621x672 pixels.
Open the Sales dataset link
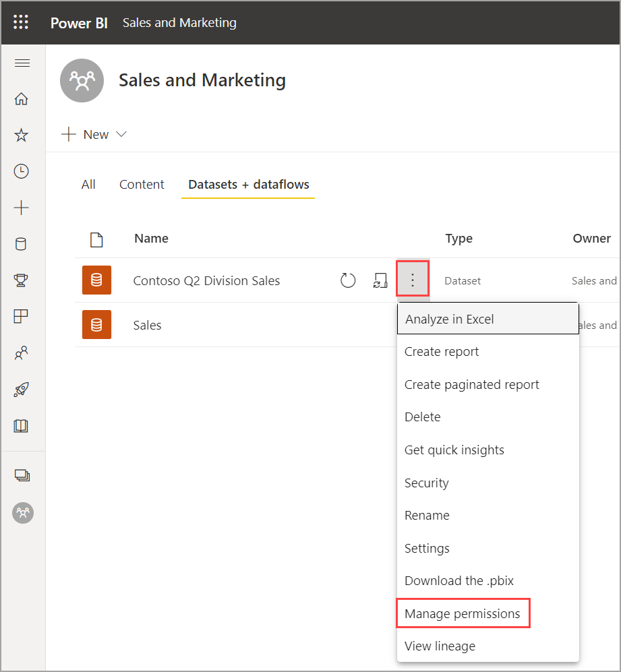tap(148, 325)
